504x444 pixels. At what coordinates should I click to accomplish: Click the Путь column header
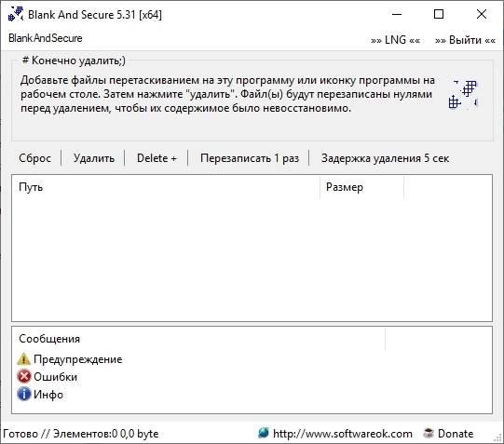coord(166,187)
